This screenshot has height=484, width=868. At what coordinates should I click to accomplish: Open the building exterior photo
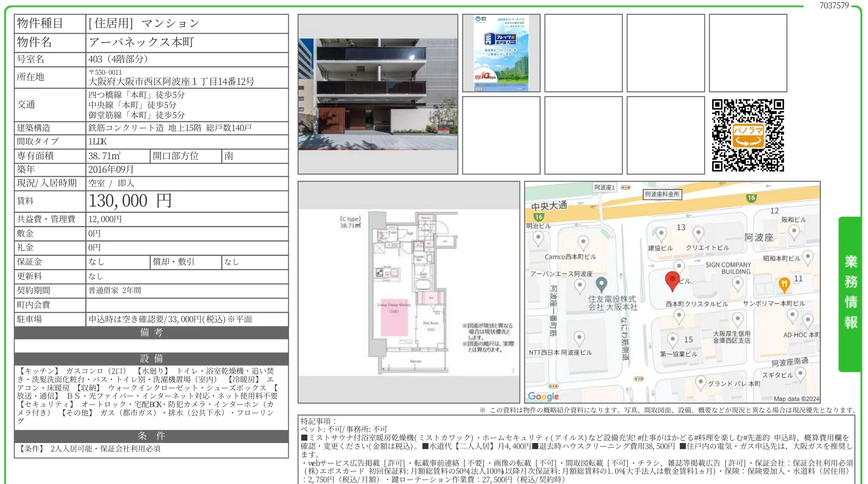click(x=378, y=94)
